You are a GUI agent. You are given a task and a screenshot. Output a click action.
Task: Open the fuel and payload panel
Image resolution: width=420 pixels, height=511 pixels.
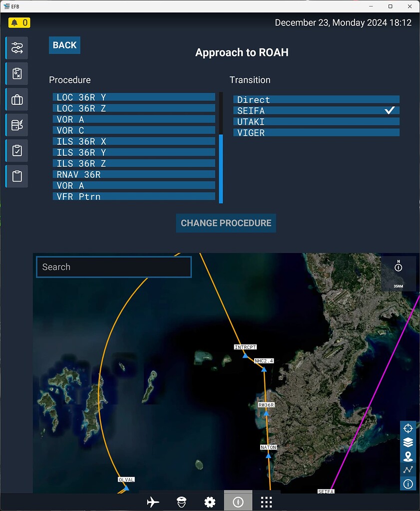pos(16,125)
